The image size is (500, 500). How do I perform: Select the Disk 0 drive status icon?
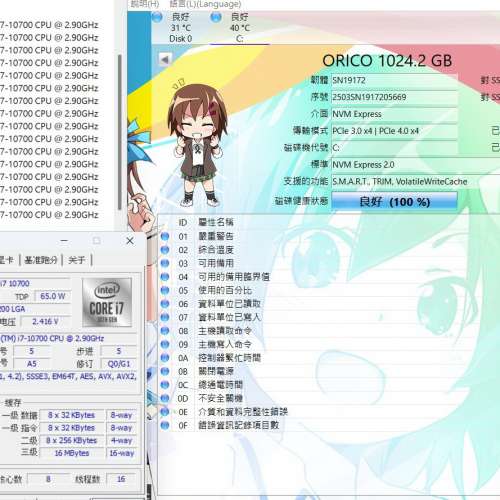(x=157, y=17)
